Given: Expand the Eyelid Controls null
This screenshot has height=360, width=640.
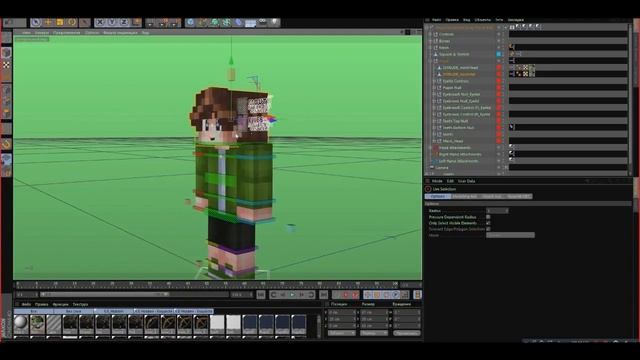Looking at the screenshot, I should point(434,81).
